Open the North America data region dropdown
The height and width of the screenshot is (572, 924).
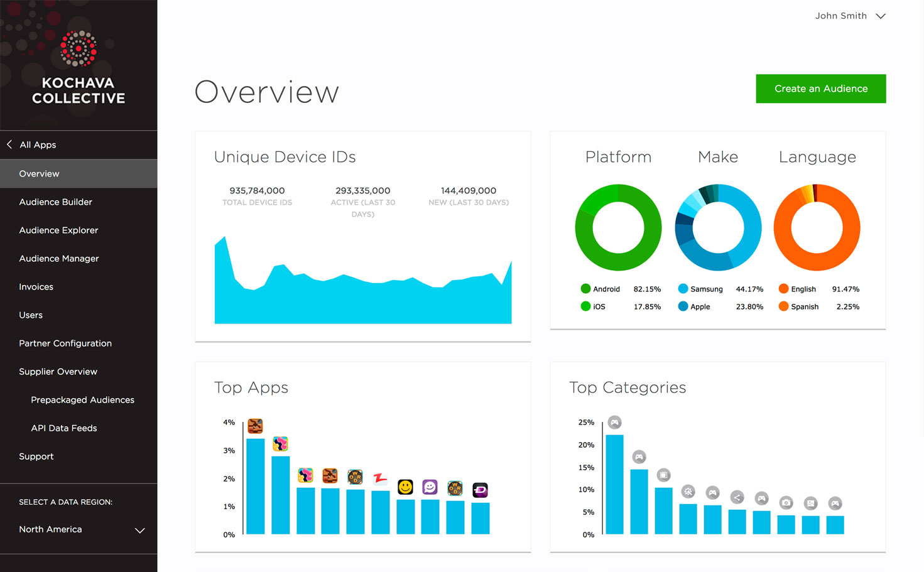click(79, 529)
